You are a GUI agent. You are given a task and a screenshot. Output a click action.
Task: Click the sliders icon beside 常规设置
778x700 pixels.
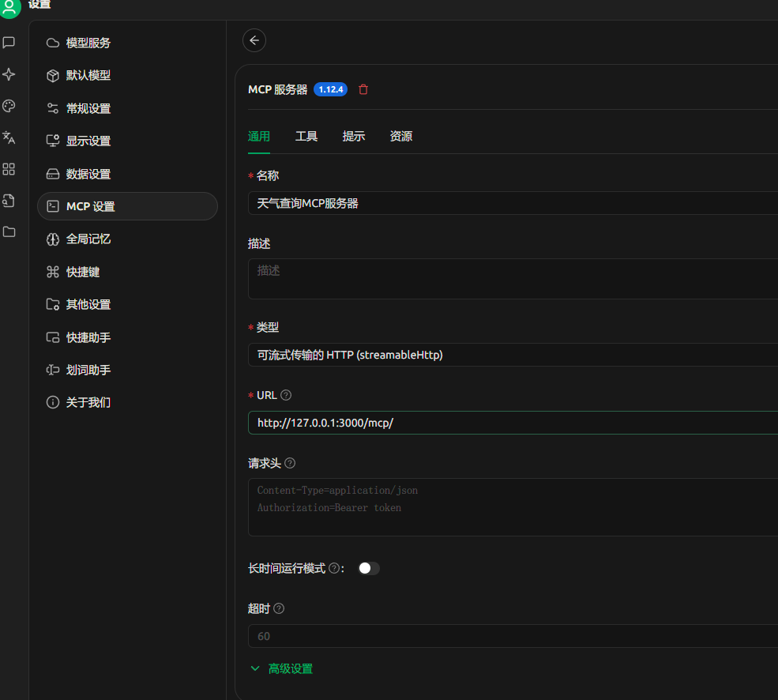(53, 108)
